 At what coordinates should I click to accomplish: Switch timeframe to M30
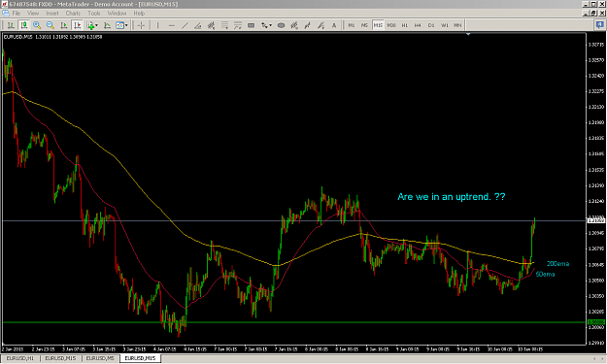[x=391, y=25]
